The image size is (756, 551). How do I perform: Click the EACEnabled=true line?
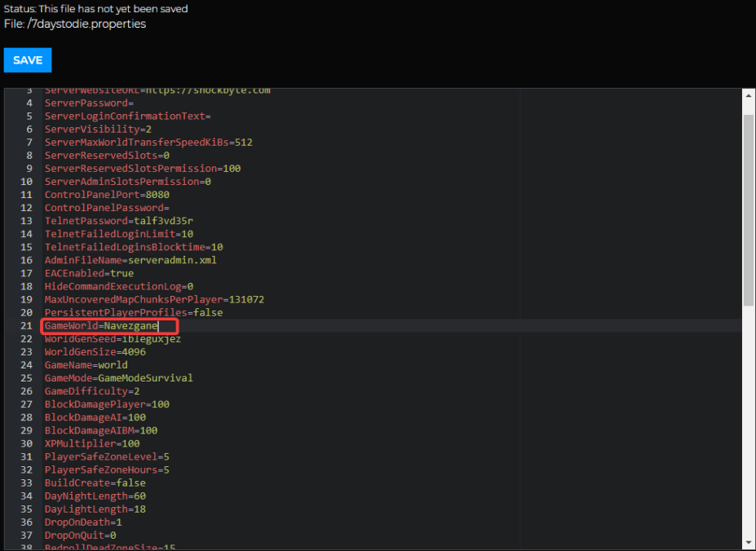pyautogui.click(x=89, y=273)
